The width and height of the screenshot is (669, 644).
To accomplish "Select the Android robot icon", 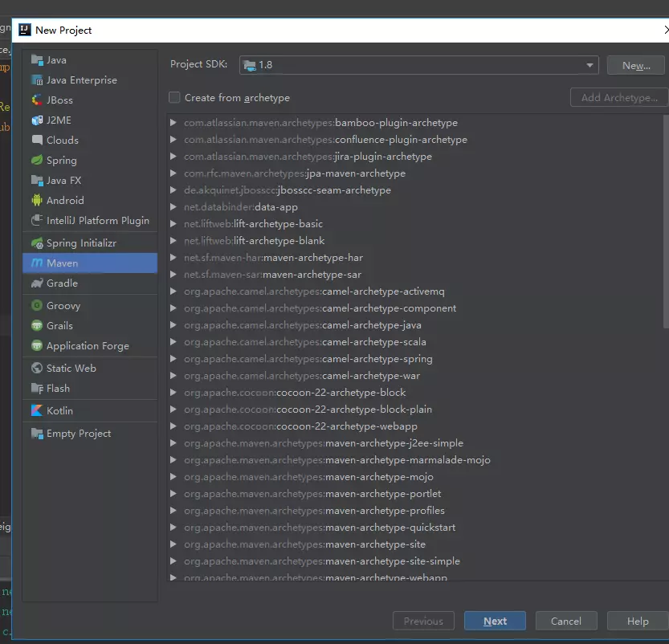I will [x=37, y=200].
